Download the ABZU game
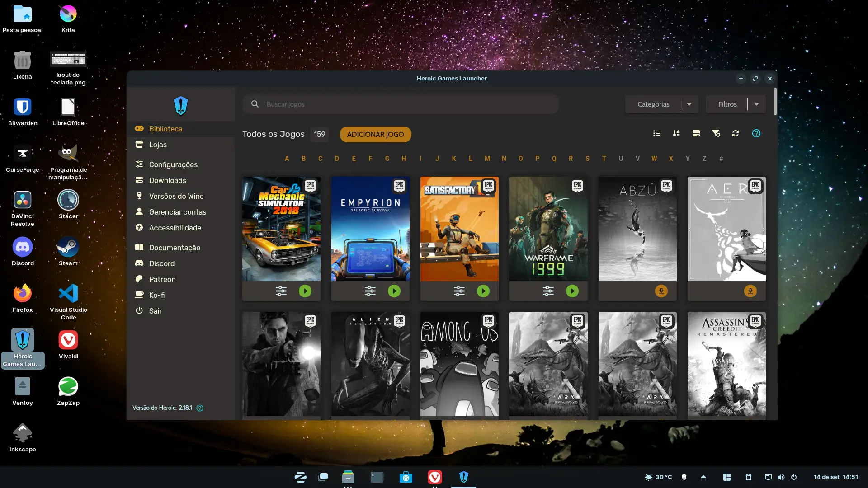868x488 pixels. coord(661,291)
